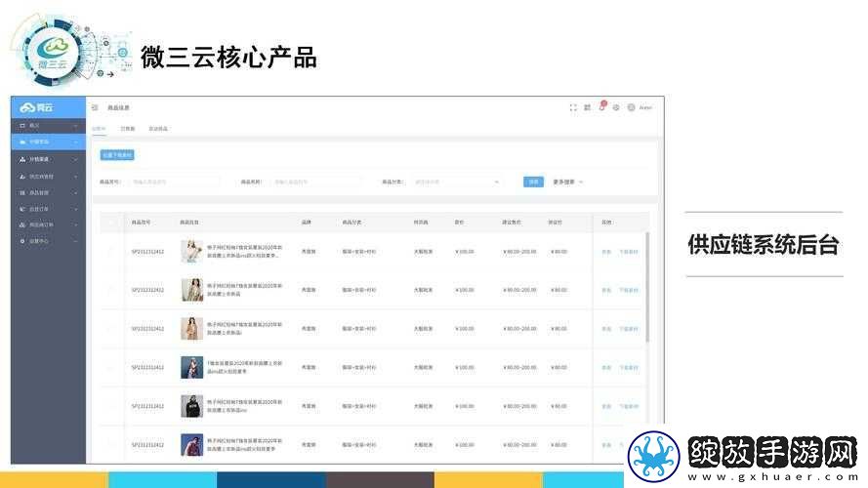The width and height of the screenshot is (868, 488).
Task: Expand the 更多搜索 options dropdown
Action: point(568,182)
